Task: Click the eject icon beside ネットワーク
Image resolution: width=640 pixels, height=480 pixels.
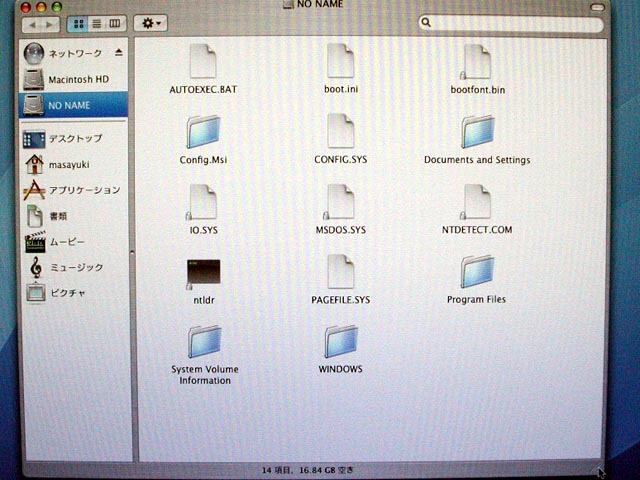Action: 120,52
